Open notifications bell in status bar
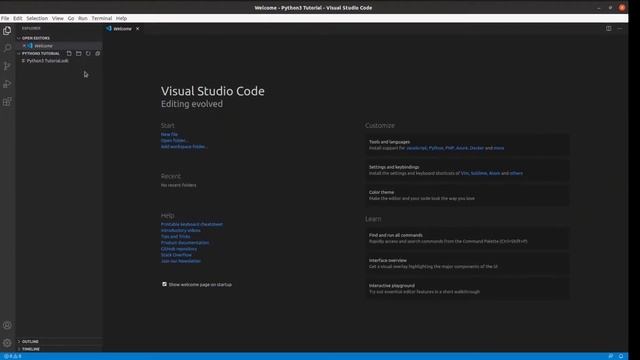The width and height of the screenshot is (640, 360). 621,356
